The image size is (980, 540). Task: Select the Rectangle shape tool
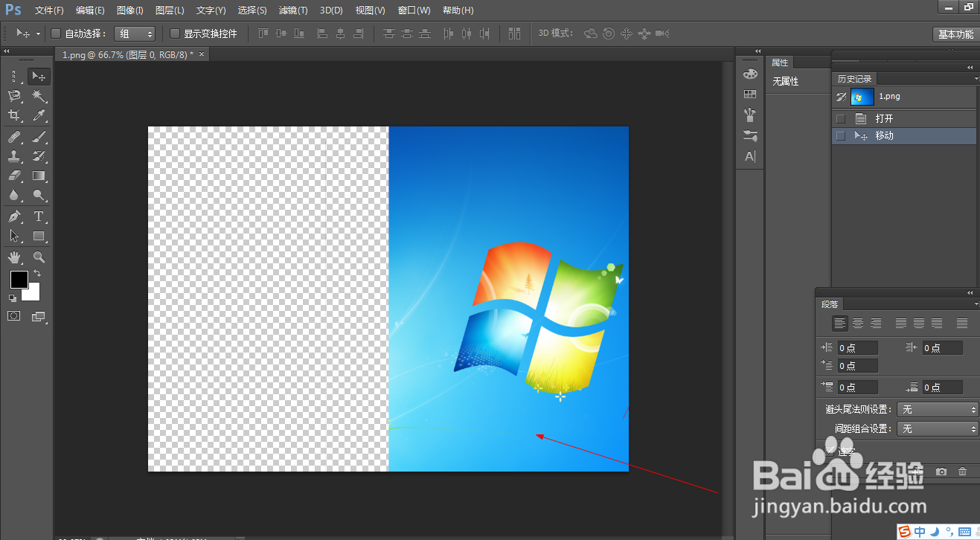(x=39, y=236)
